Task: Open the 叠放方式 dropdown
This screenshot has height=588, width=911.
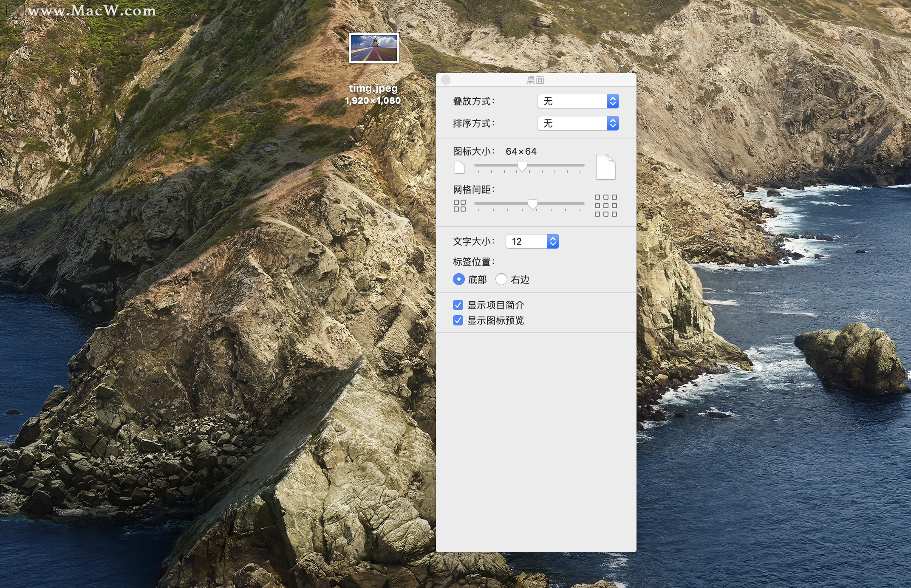Action: 578,101
